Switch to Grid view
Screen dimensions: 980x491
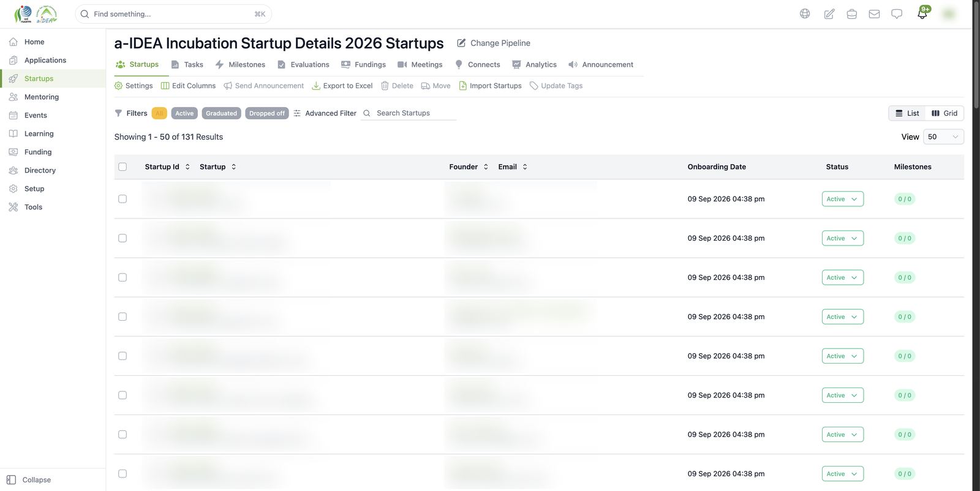[944, 113]
